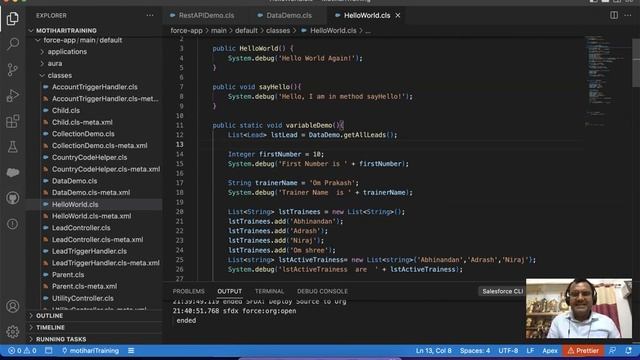Click the motihariTraining org in status bar

(x=90, y=351)
